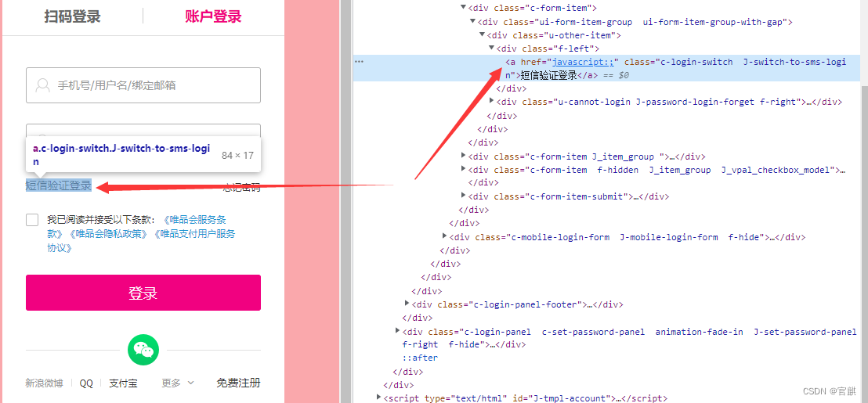
Task: Click the user icon in username field
Action: 42,85
